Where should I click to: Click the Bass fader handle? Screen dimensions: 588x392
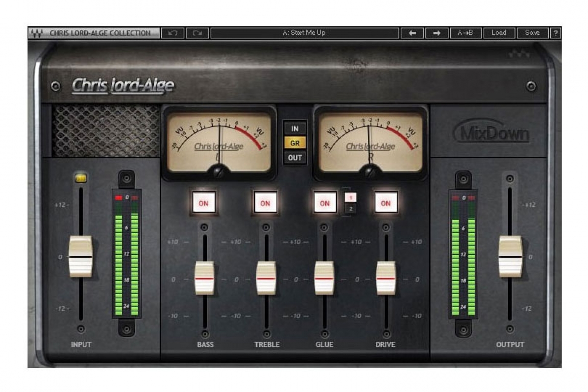(x=204, y=278)
